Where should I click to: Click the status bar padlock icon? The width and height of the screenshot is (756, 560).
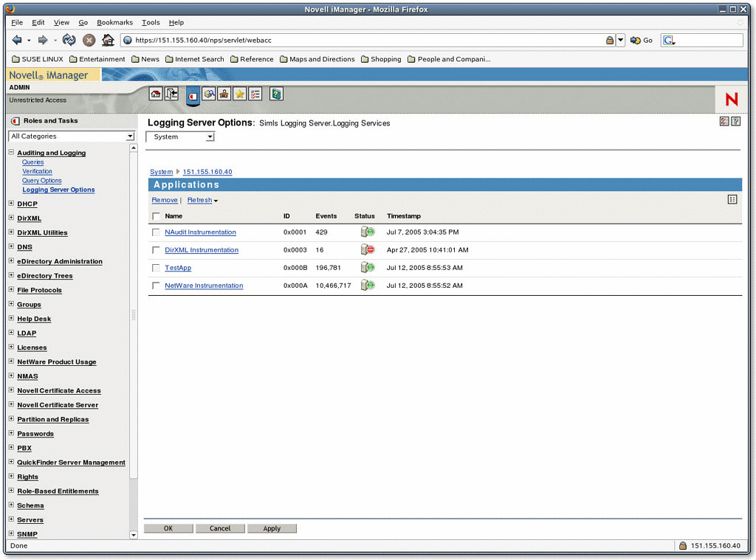[x=683, y=545]
